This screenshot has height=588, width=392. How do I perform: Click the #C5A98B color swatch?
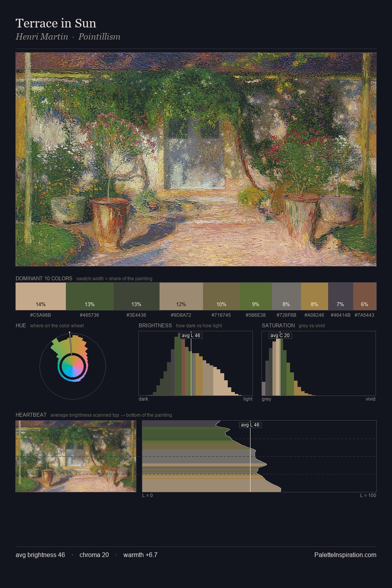click(x=41, y=296)
